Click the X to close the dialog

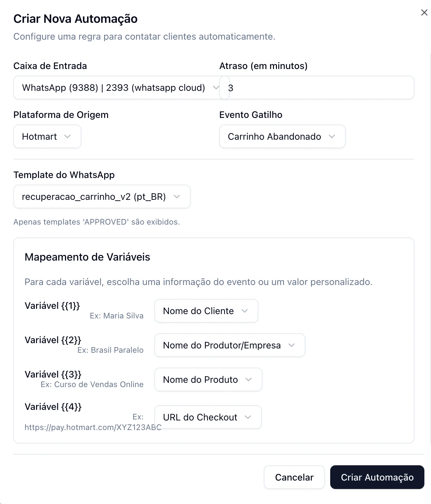(424, 12)
